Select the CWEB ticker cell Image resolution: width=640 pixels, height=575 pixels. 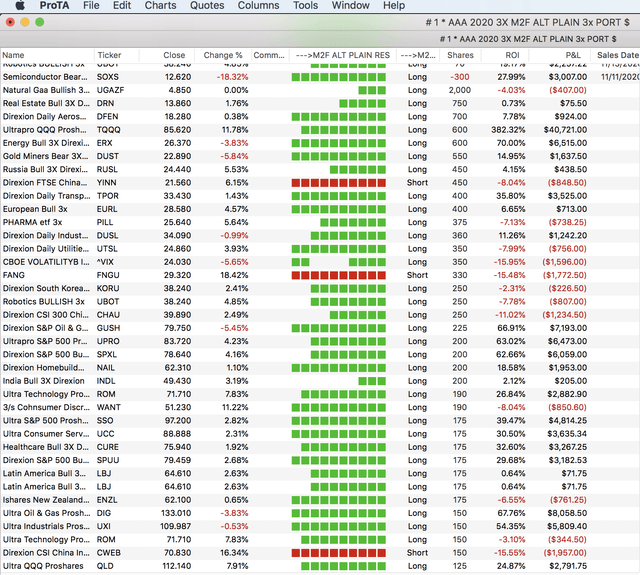(x=109, y=553)
